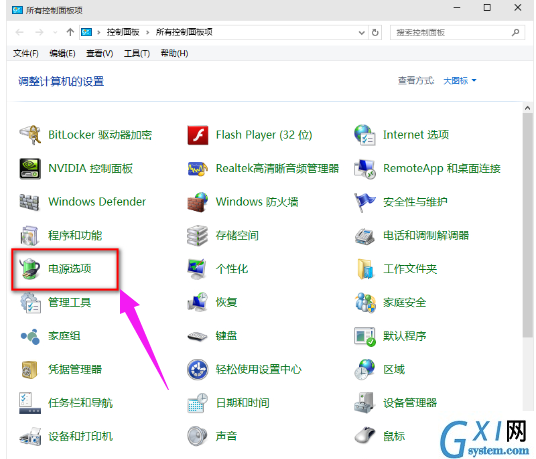Viewport: 536px width, 459px height.
Task: Refresh the control panel view
Action: pyautogui.click(x=375, y=33)
